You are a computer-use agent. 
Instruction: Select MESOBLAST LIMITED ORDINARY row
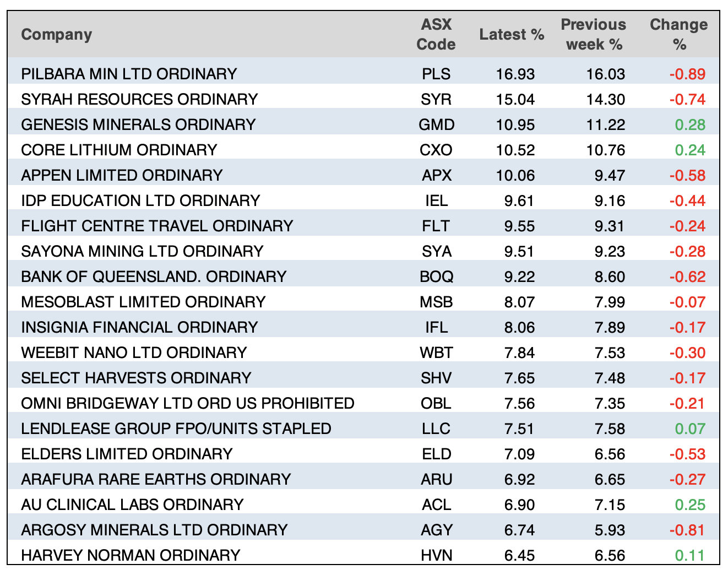(x=143, y=302)
